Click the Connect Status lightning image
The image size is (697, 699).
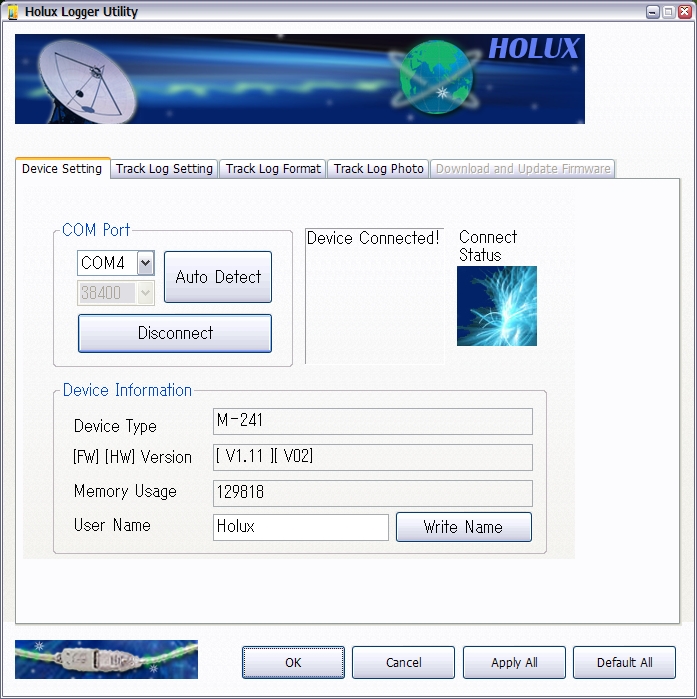click(x=497, y=306)
